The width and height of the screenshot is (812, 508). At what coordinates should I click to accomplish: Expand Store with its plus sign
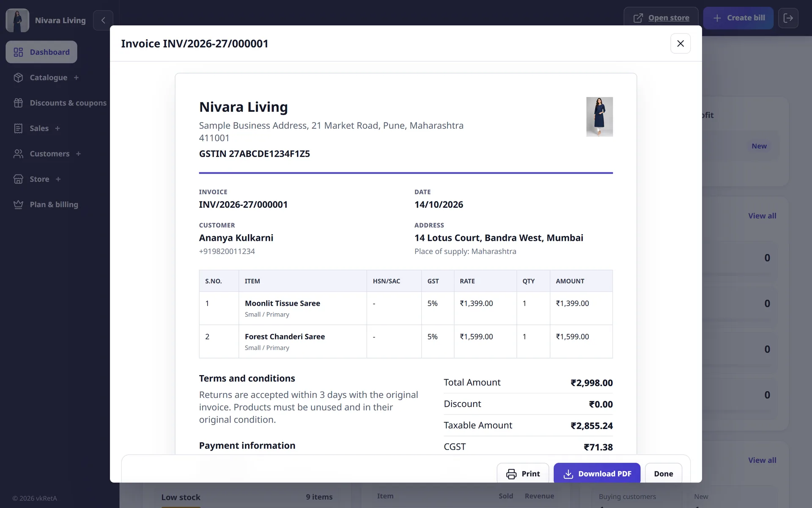[x=58, y=179]
